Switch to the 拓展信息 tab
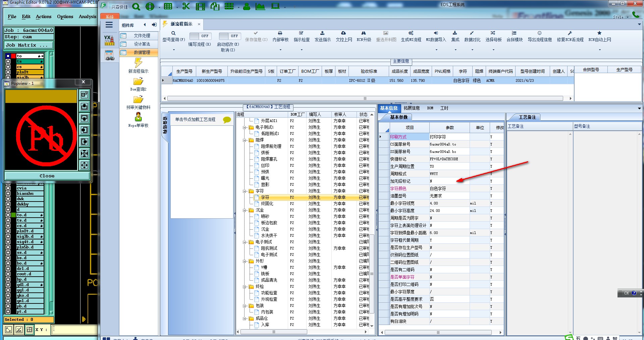 click(412, 108)
